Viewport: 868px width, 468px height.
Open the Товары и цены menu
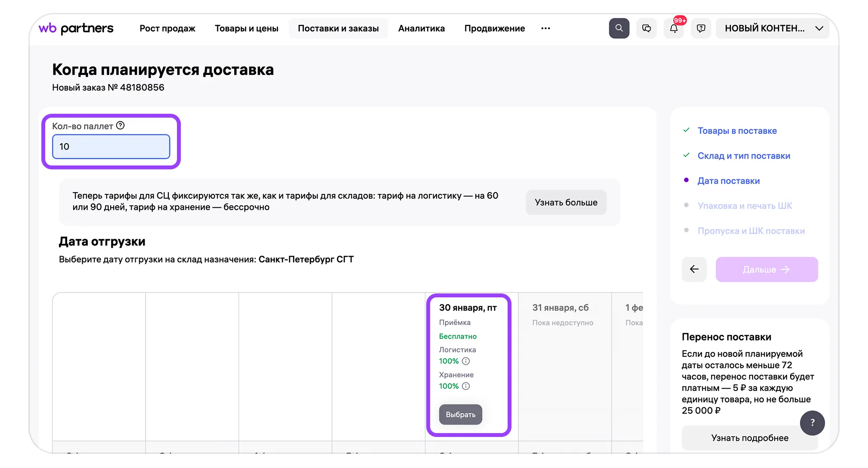(x=246, y=28)
